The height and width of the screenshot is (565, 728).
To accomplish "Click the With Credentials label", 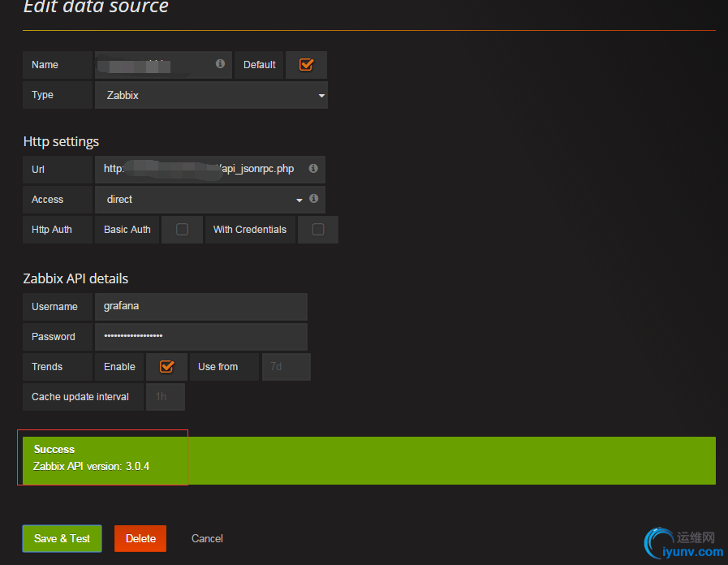I will tap(250, 230).
